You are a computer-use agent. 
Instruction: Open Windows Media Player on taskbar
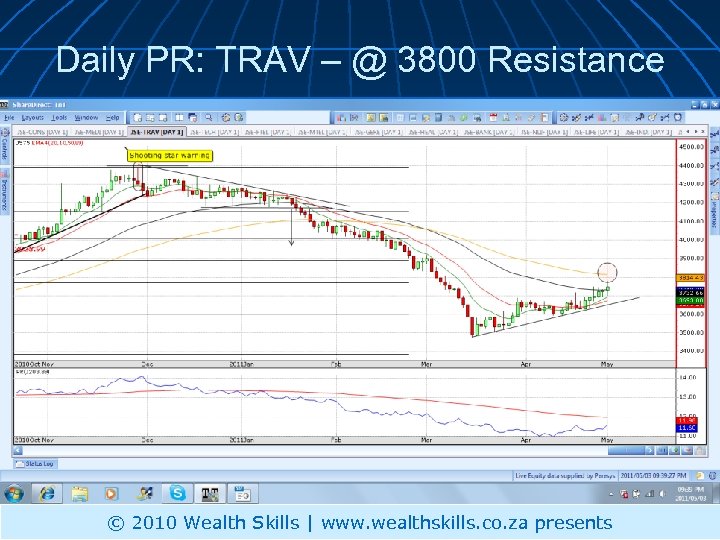[x=111, y=494]
